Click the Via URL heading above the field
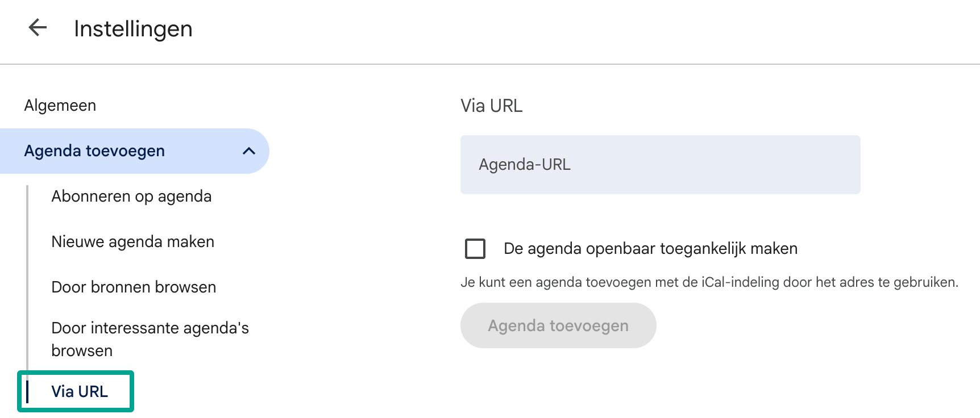Viewport: 980px width, 418px height. [x=491, y=106]
